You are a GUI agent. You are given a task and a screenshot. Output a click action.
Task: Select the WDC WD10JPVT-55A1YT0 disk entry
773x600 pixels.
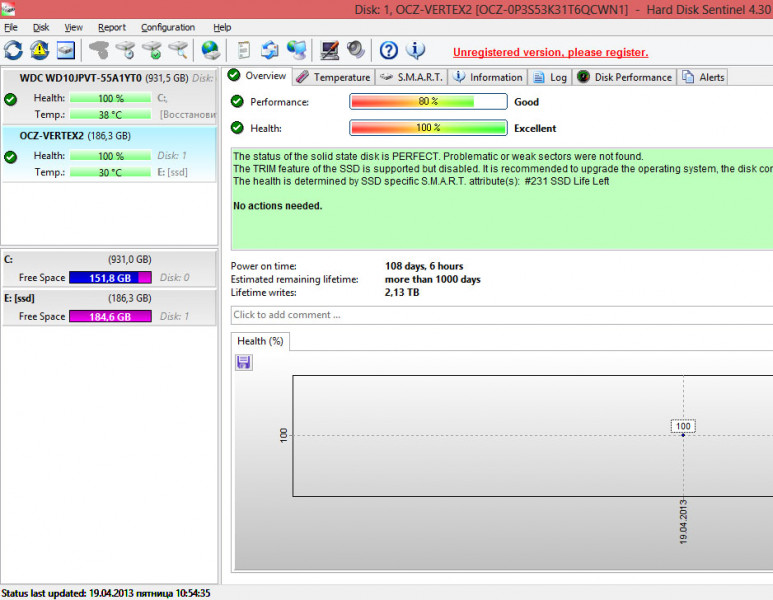(x=109, y=97)
